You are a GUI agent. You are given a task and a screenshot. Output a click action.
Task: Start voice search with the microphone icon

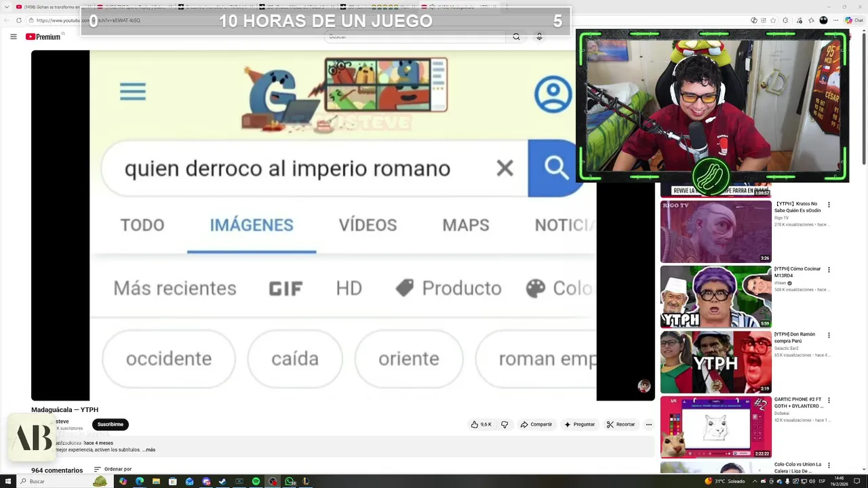point(539,37)
